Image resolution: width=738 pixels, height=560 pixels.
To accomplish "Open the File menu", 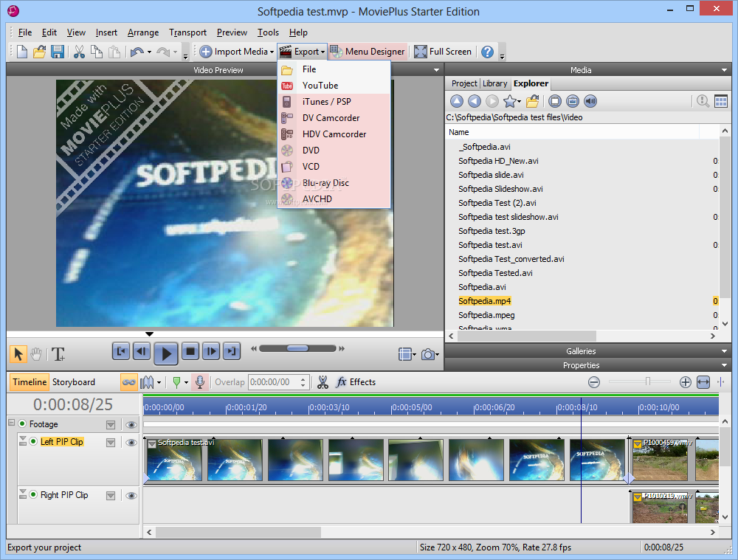I will point(25,32).
